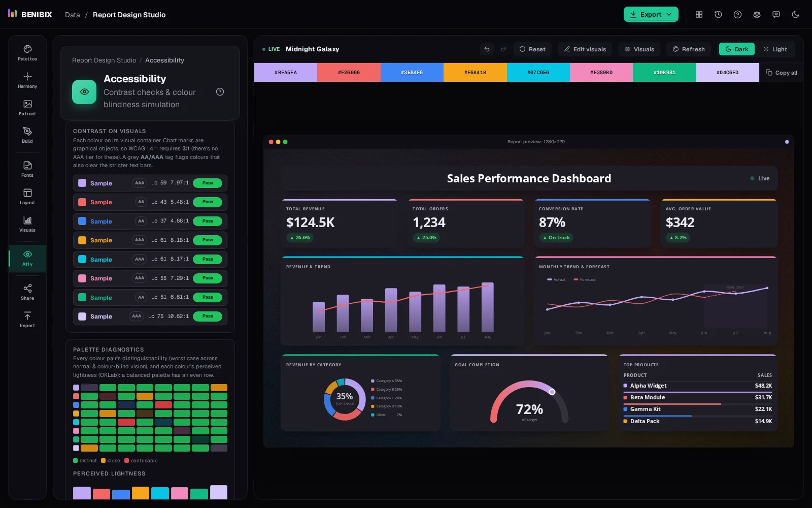The height and width of the screenshot is (508, 812).
Task: Click the Reset button
Action: click(532, 49)
